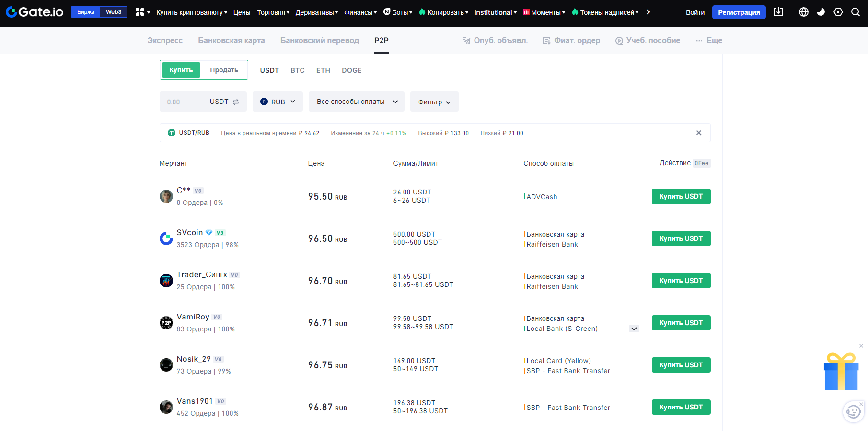Close the USDT/RUB price info bar
This screenshot has width=868, height=431.
(699, 133)
